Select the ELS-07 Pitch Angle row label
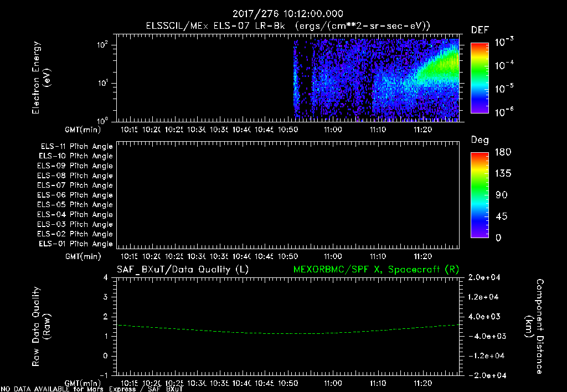Screen dimensions: 567x392 (x=75, y=185)
